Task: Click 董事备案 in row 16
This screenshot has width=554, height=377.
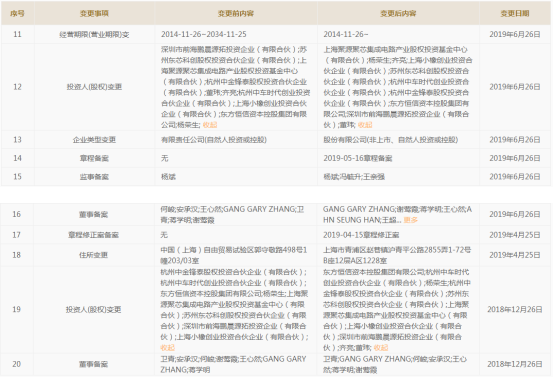Action: click(93, 214)
